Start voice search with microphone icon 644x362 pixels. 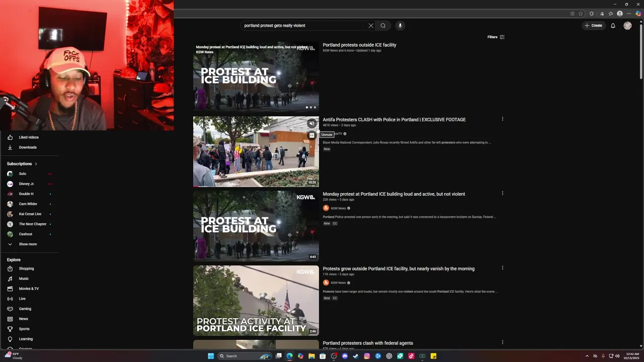coord(400,26)
